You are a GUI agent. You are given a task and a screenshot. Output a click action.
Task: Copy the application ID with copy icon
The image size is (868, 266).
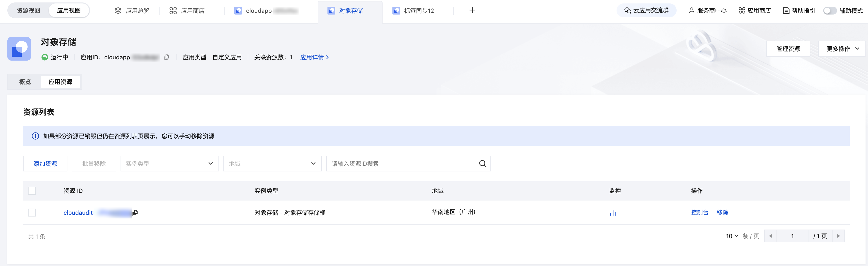pos(167,57)
